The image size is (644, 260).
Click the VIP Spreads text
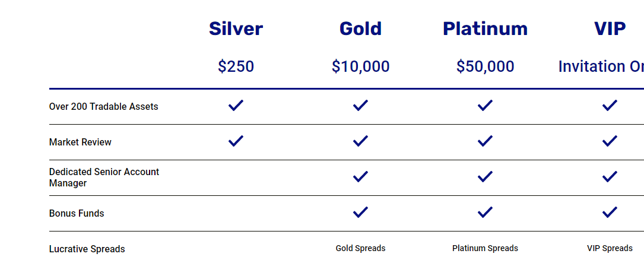[x=610, y=248]
